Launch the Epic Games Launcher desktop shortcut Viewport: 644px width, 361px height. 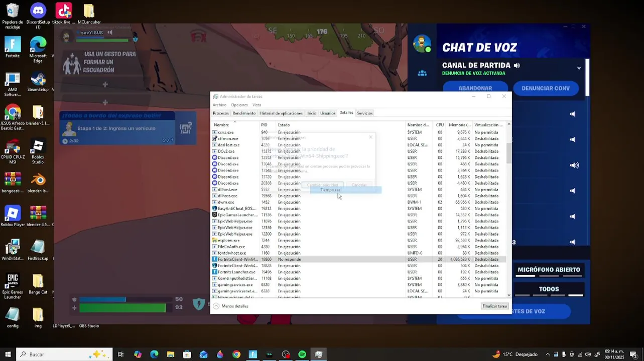click(x=13, y=286)
